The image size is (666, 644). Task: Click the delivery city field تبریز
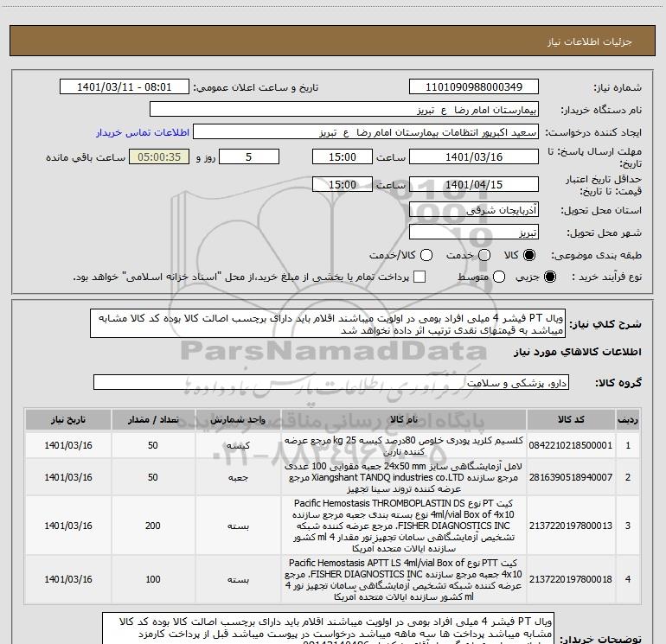(x=474, y=233)
